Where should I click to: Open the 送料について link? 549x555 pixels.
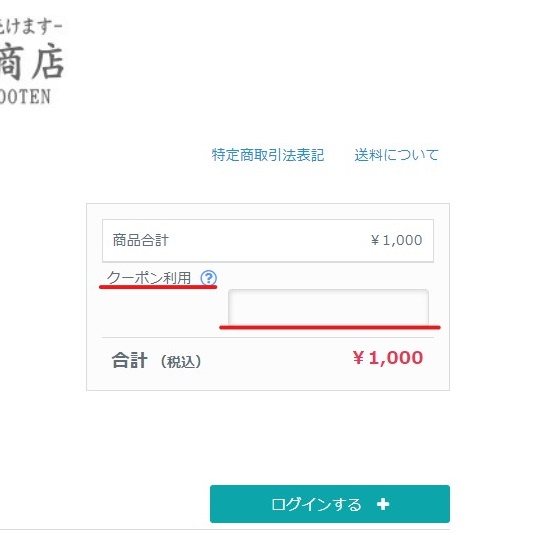click(x=396, y=155)
